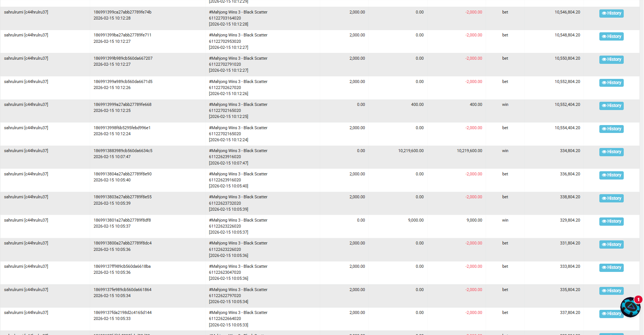Open History for the 10:05:34 bet row
Screen dimensions: 644x335
click(611, 291)
